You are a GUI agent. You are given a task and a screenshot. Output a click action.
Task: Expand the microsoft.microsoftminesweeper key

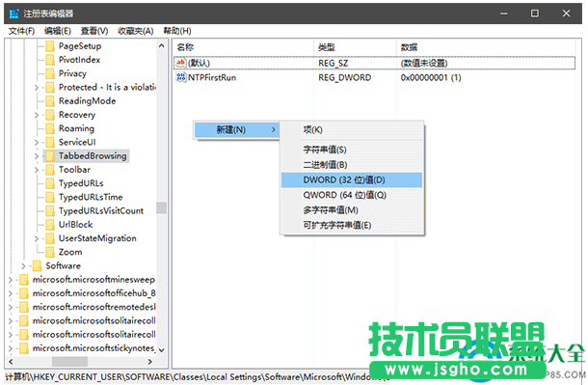pos(11,280)
